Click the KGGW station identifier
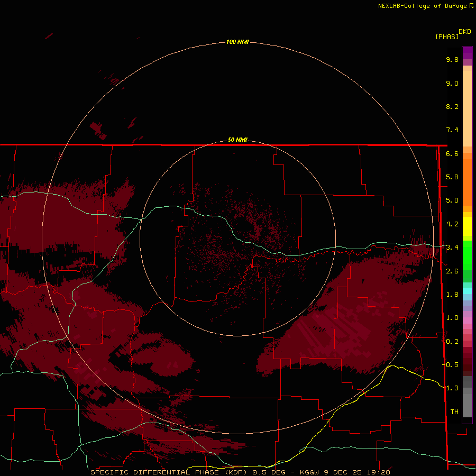This screenshot has width=476, height=476. pyautogui.click(x=309, y=472)
